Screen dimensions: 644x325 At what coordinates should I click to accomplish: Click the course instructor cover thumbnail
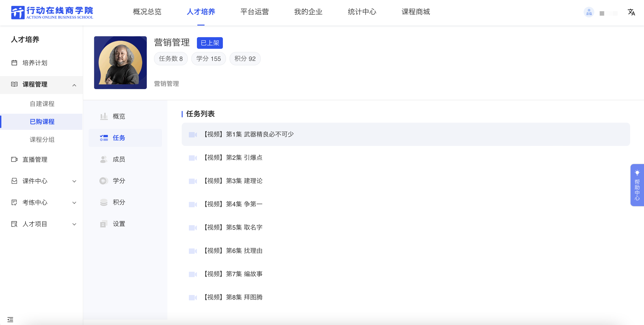click(120, 62)
